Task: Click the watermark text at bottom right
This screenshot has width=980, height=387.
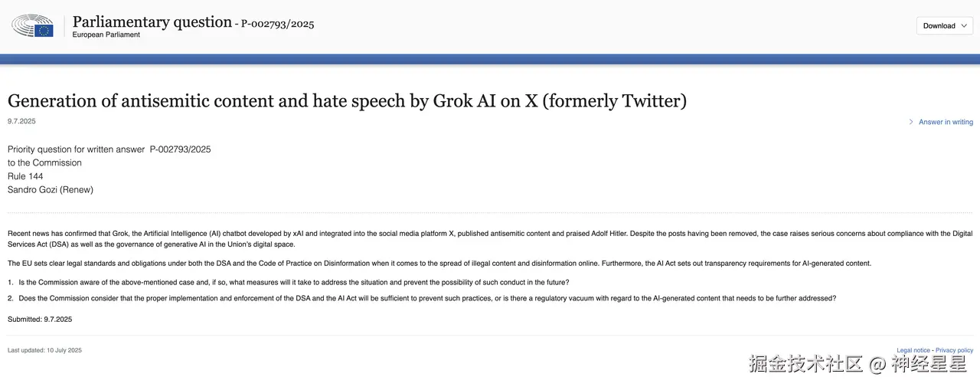Action: point(857,365)
